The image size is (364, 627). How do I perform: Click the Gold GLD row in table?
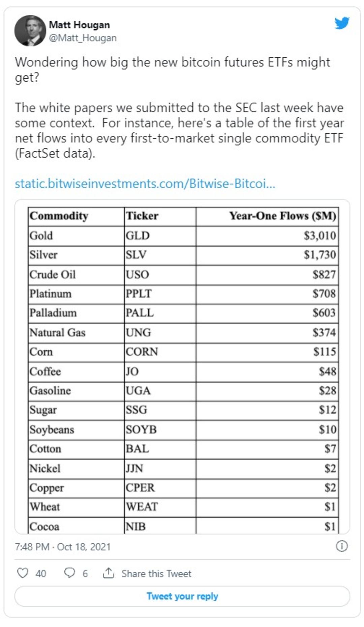pyautogui.click(x=183, y=236)
